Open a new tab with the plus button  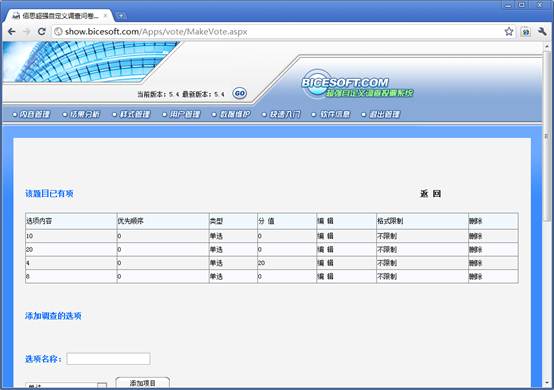[x=120, y=16]
